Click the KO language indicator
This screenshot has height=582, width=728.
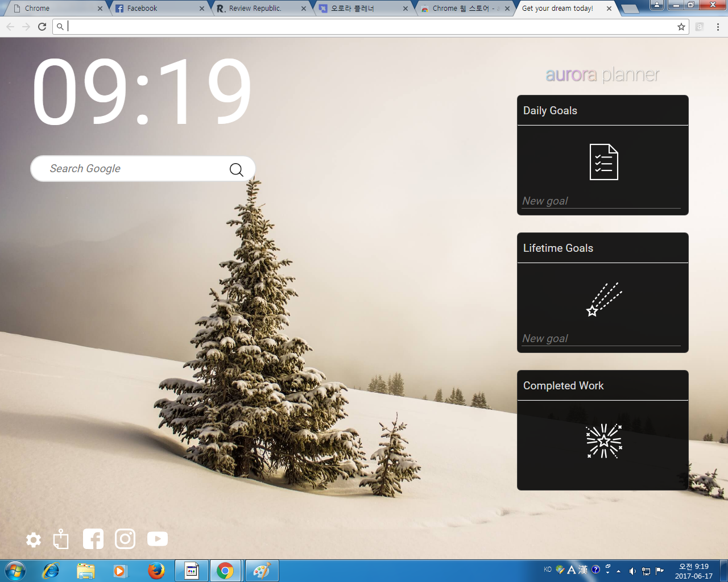click(548, 569)
